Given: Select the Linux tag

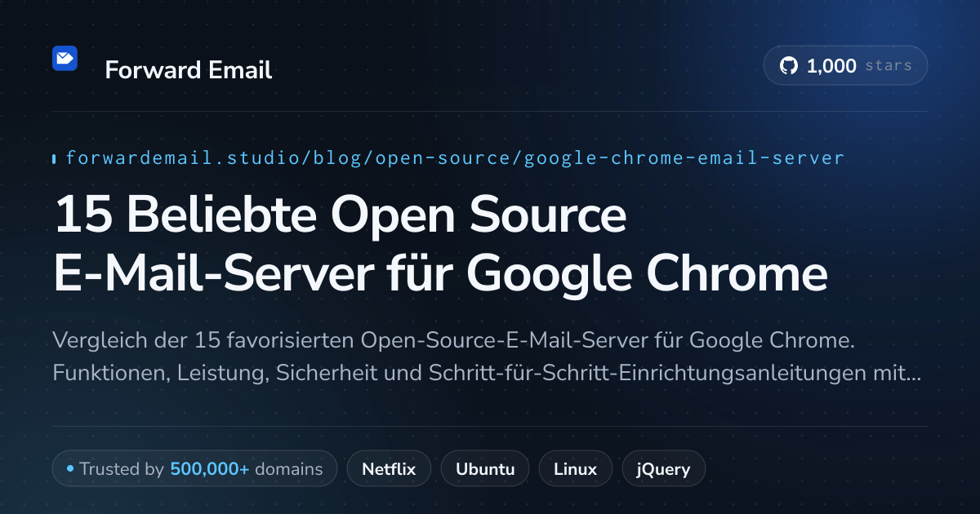Looking at the screenshot, I should tap(576, 469).
